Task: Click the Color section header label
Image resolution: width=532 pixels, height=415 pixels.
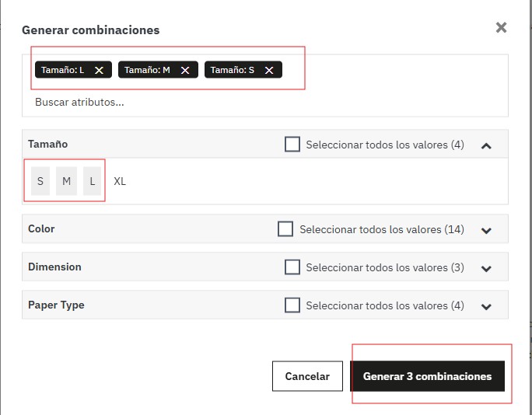Action: (x=41, y=228)
